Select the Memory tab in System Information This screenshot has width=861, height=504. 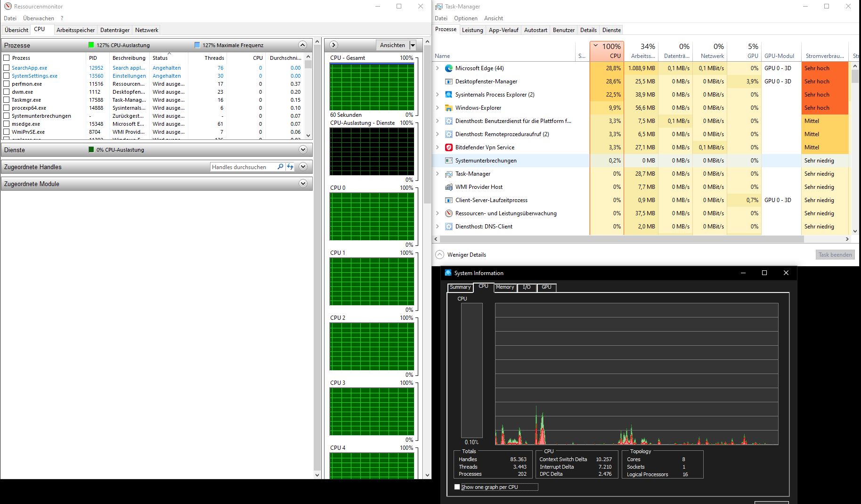pos(505,287)
